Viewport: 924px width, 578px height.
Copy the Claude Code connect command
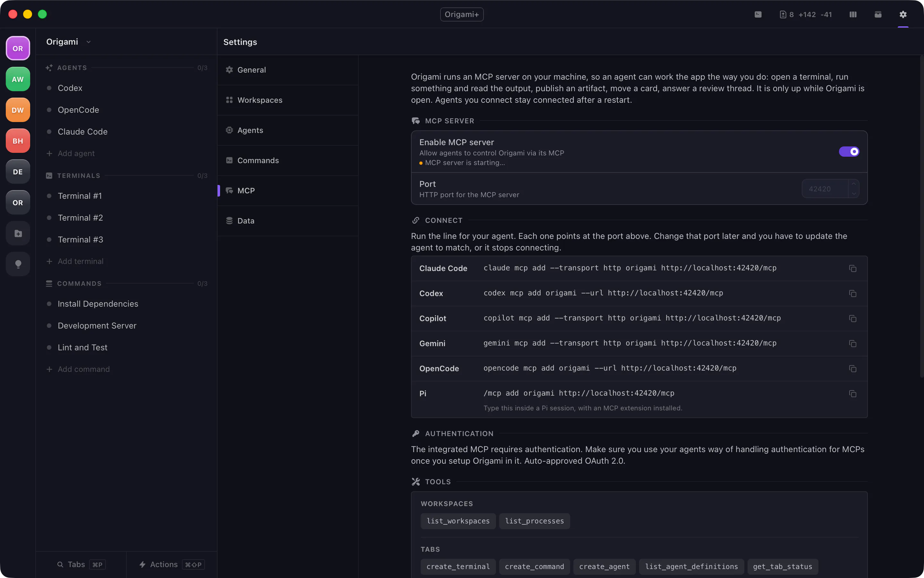[x=852, y=268]
